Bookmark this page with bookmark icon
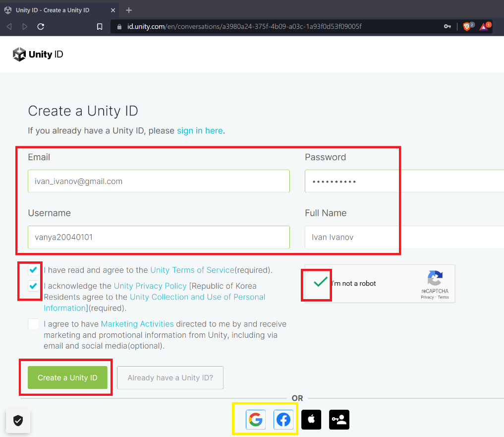 [100, 26]
